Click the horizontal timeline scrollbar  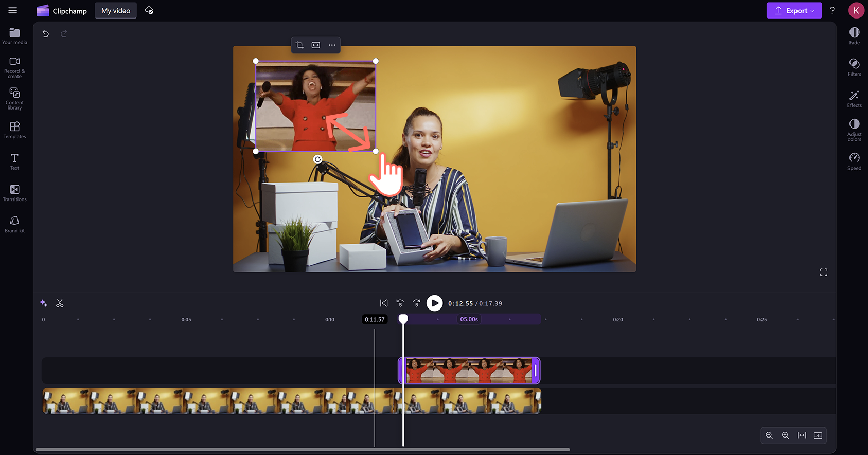point(303,449)
